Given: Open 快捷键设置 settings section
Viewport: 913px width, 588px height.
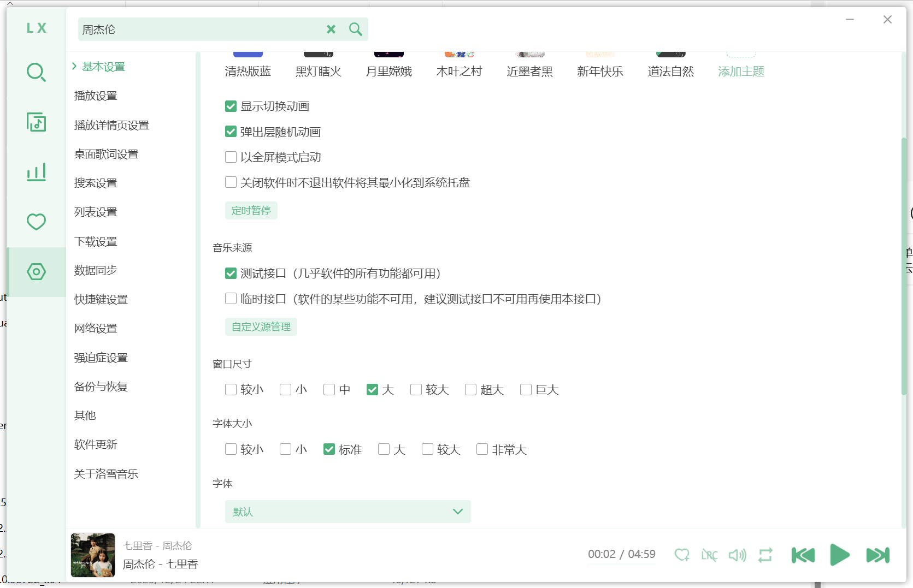Looking at the screenshot, I should click(x=101, y=299).
